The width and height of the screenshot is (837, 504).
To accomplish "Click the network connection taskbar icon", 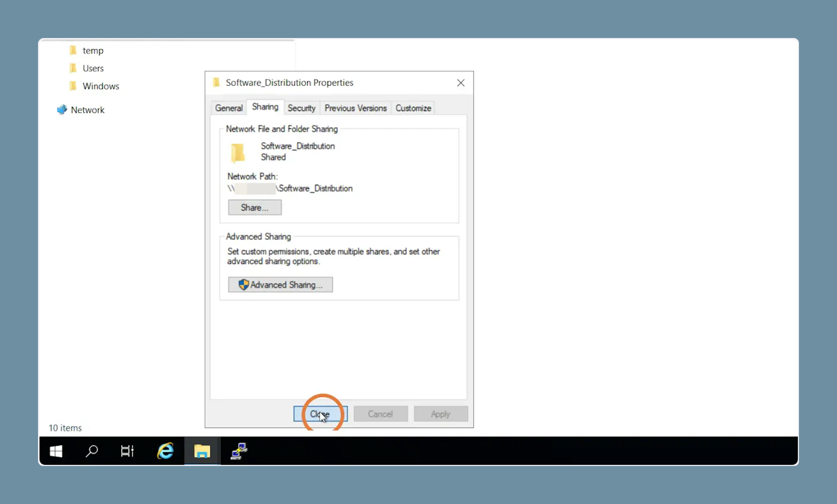I will (x=239, y=451).
